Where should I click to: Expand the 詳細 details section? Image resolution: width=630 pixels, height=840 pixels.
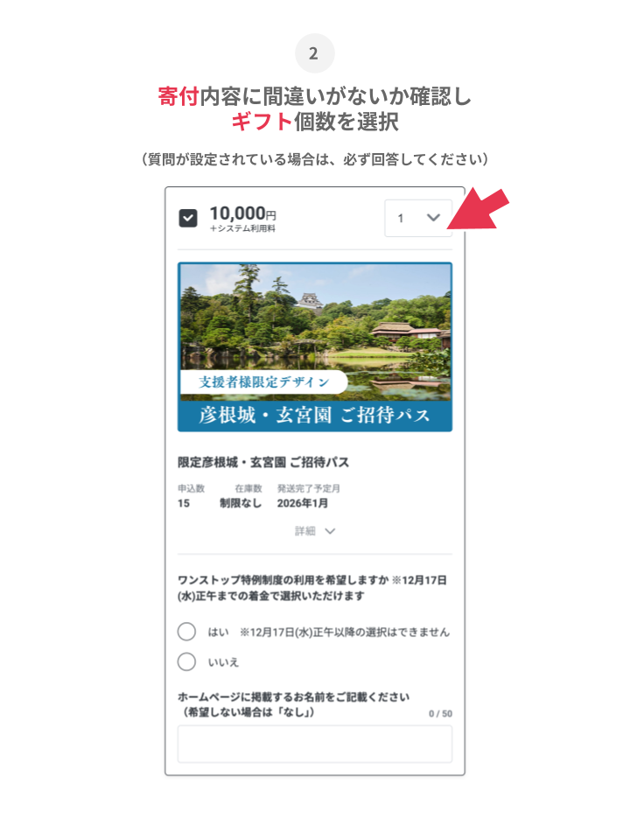(315, 531)
